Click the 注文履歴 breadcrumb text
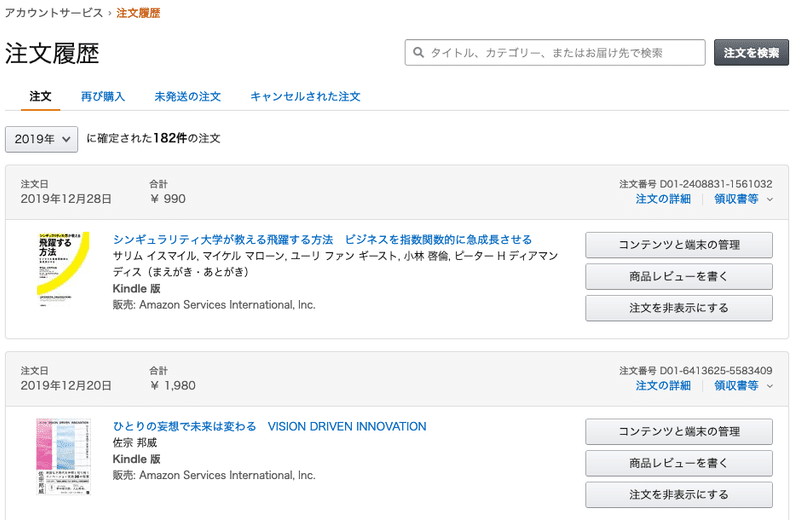Viewport: 800px width, 520px height. pos(138,13)
